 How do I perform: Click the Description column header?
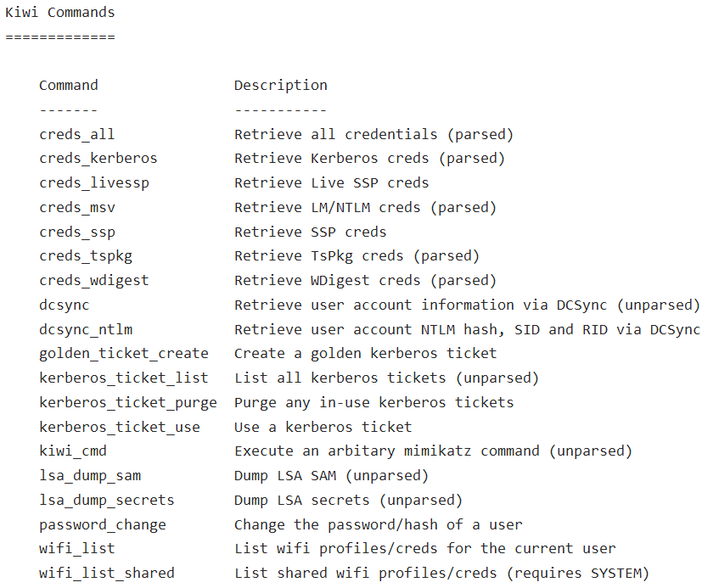(280, 86)
